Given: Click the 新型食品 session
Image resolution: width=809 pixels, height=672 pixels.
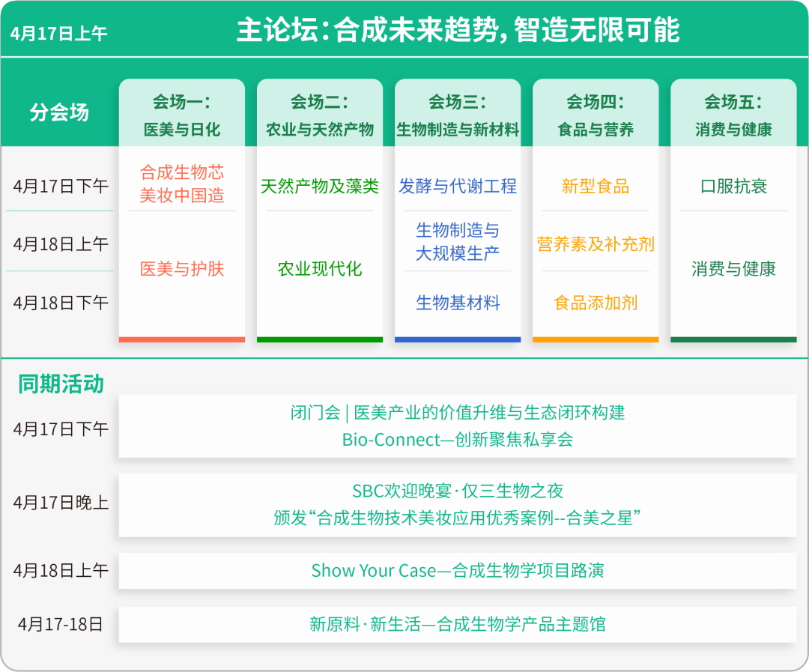Looking at the screenshot, I should [596, 187].
